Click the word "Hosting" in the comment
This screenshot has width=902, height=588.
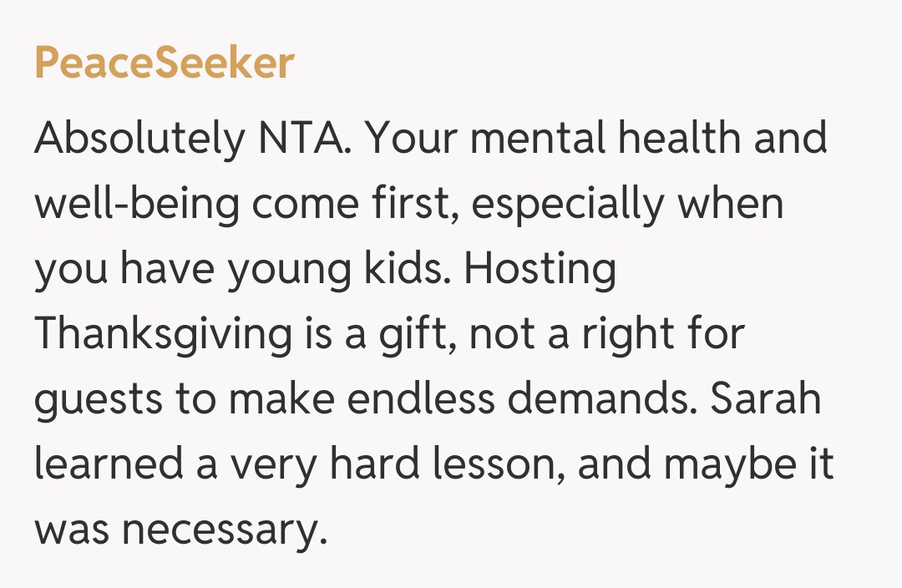point(540,270)
